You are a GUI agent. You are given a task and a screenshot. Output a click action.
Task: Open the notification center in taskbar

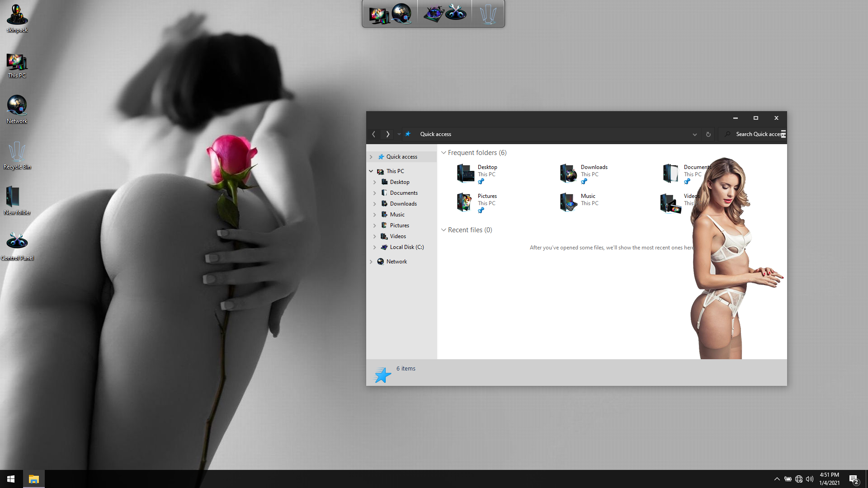pyautogui.click(x=854, y=479)
